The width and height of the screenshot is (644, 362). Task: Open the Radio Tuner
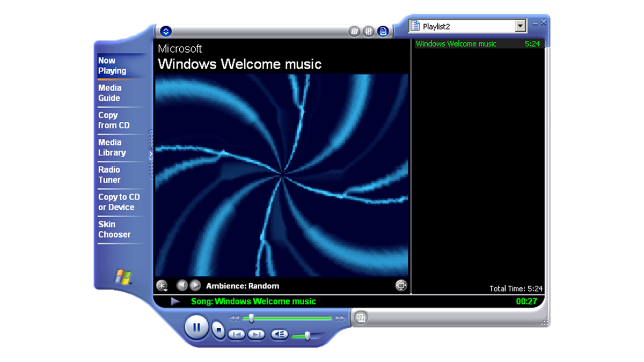[x=109, y=174]
